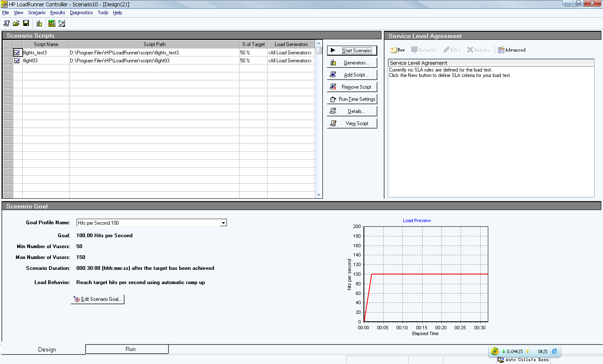Click the Start Scenario button
The image size is (603, 364).
(x=352, y=51)
